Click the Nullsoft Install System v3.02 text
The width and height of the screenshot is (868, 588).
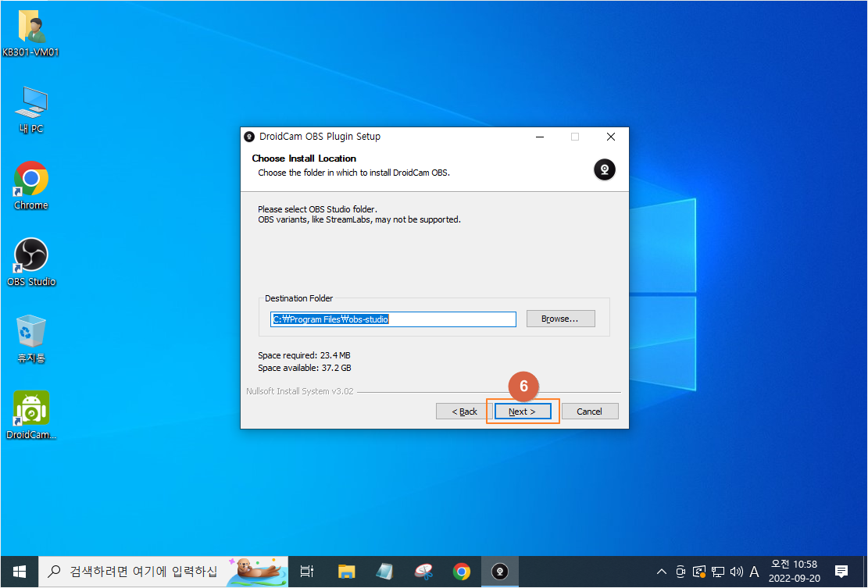[299, 391]
